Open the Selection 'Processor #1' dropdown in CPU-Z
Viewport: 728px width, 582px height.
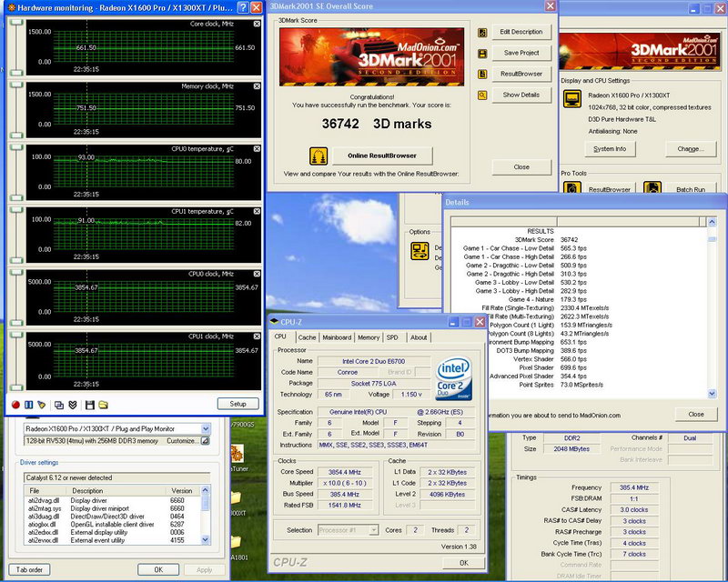click(x=374, y=530)
